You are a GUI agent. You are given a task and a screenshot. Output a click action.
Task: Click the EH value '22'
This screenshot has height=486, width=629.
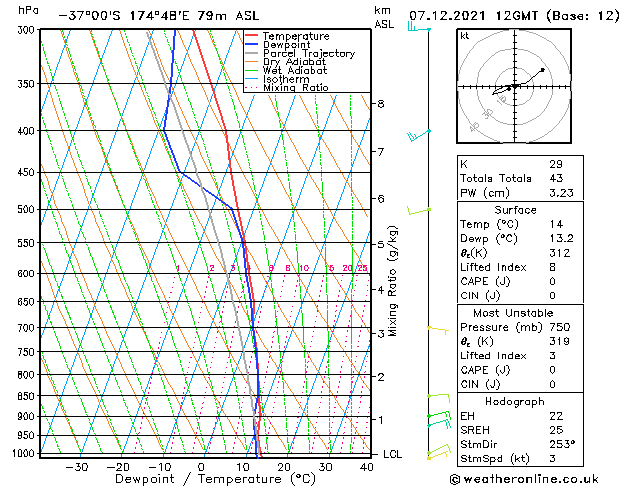pos(556,416)
